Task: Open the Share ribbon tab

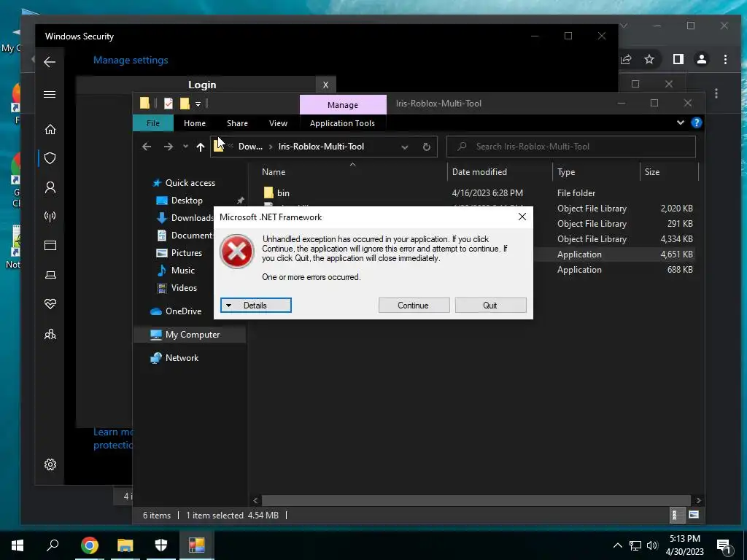Action: click(237, 122)
